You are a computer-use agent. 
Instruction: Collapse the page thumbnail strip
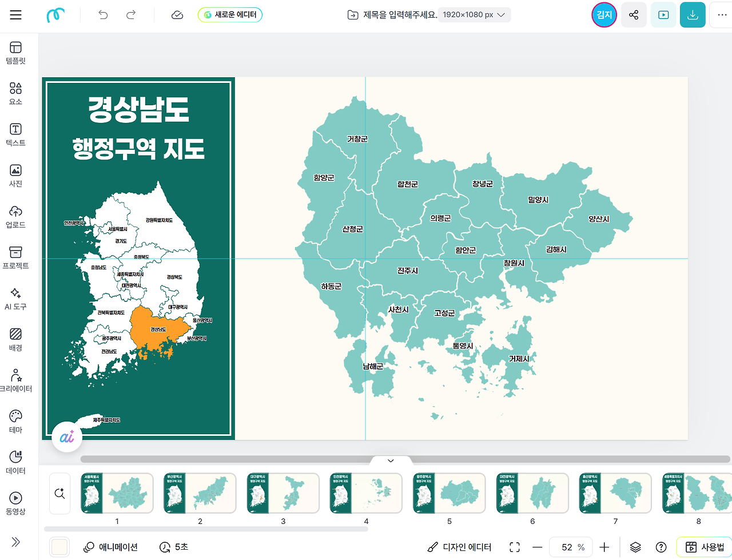pyautogui.click(x=391, y=461)
